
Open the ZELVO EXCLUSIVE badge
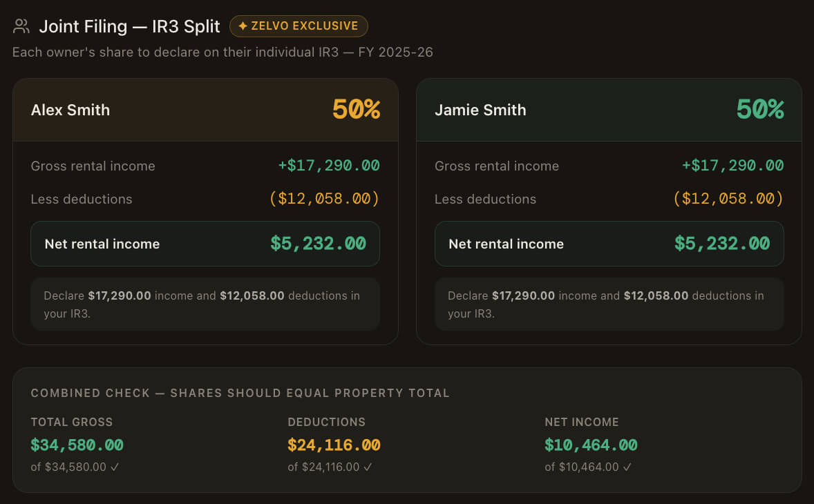[299, 26]
